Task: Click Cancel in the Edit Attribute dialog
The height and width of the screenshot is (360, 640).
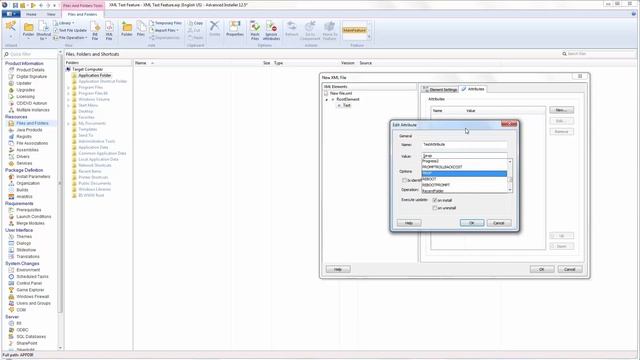Action: 499,223
